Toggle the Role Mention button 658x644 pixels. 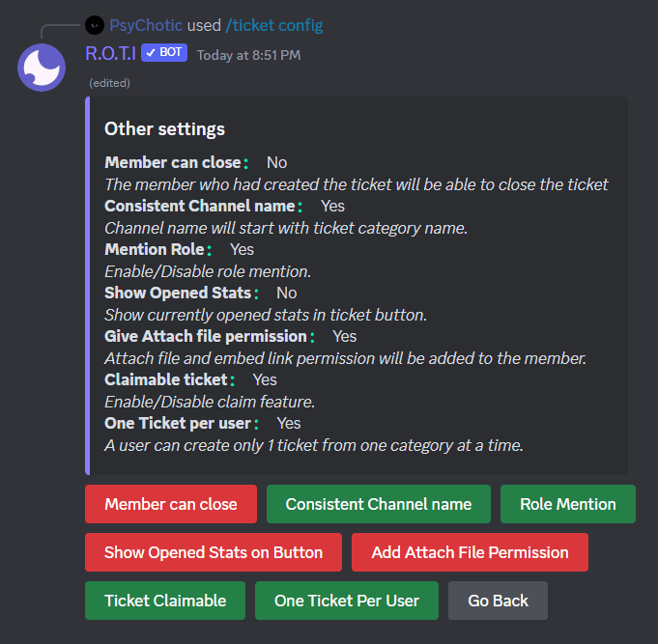(568, 504)
